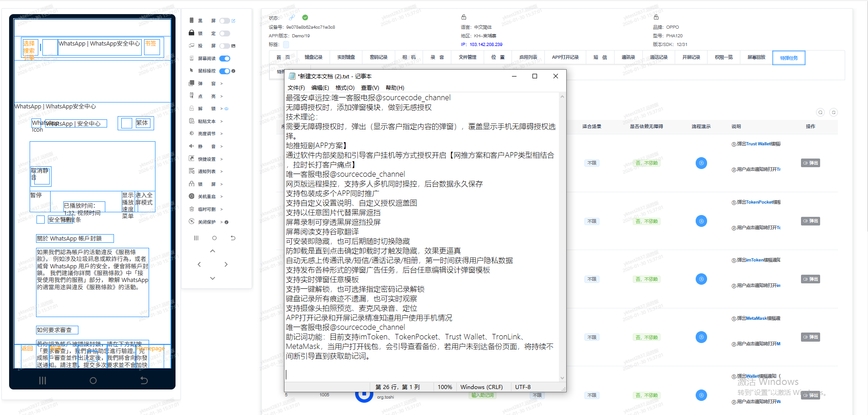868x415 pixels.
Task: Tap the back arrow icon in the control panel
Action: tap(233, 238)
